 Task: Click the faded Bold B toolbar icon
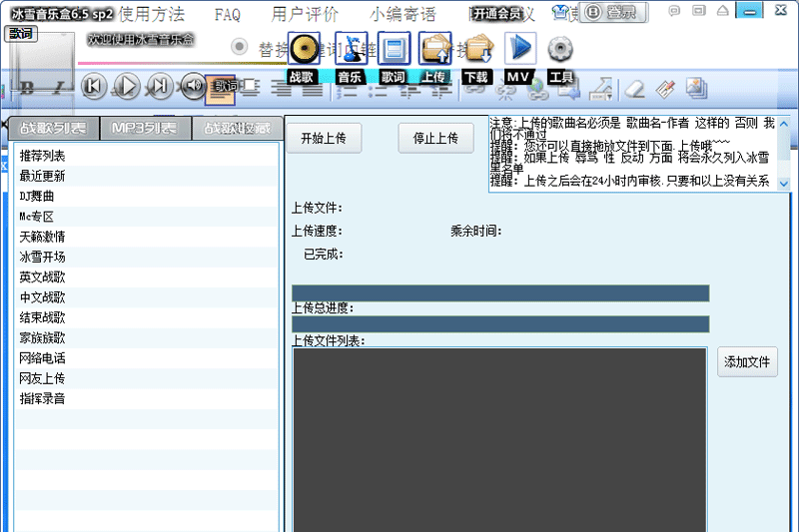[x=28, y=89]
